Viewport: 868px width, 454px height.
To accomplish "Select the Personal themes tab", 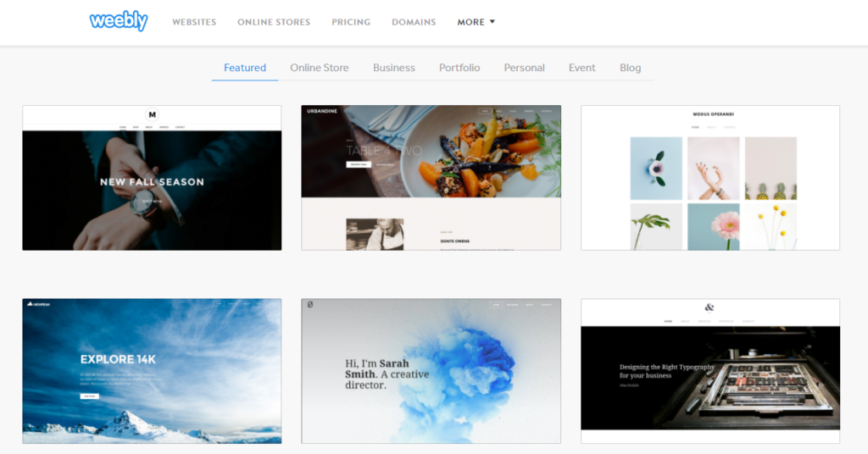I will click(524, 68).
